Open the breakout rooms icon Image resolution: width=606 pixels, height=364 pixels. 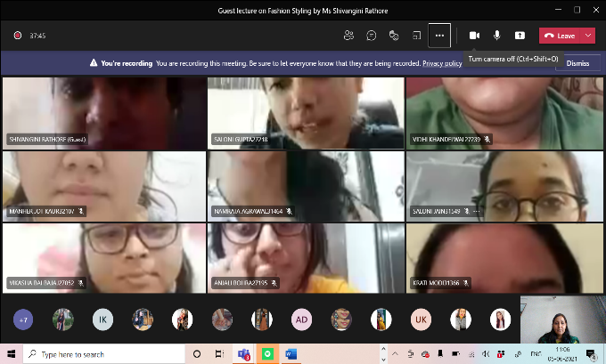click(x=415, y=36)
